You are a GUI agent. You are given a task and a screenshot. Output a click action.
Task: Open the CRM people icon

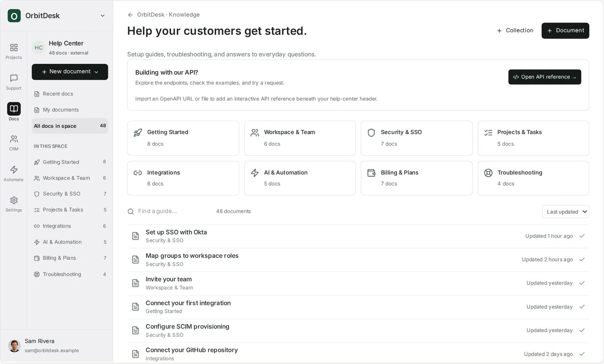coord(14,139)
